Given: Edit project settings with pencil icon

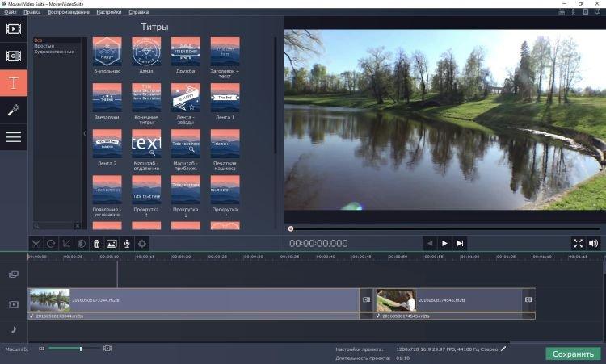Looking at the screenshot, I should click(503, 349).
